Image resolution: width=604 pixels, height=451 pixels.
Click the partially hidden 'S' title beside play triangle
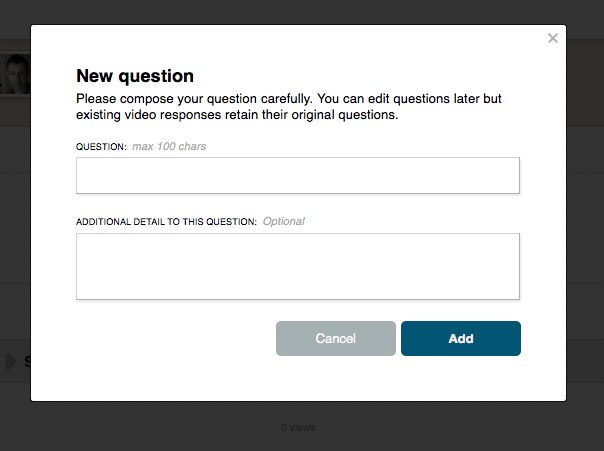27,361
